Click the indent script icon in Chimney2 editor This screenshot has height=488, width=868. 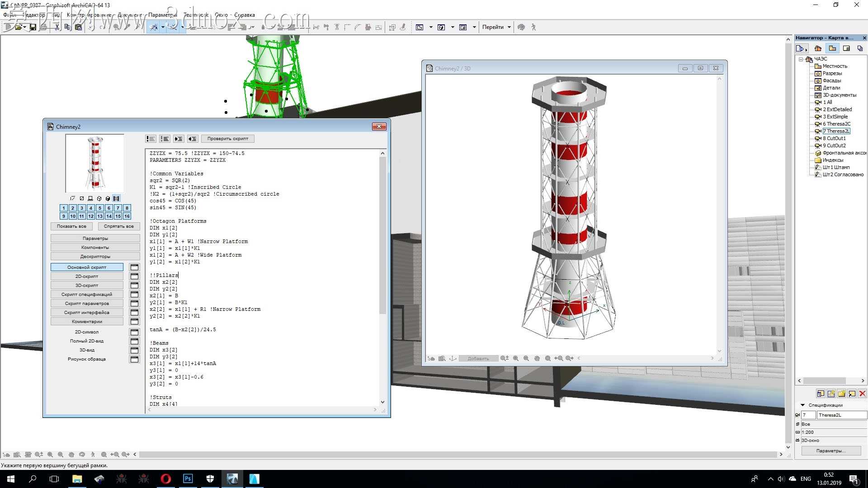pos(179,139)
